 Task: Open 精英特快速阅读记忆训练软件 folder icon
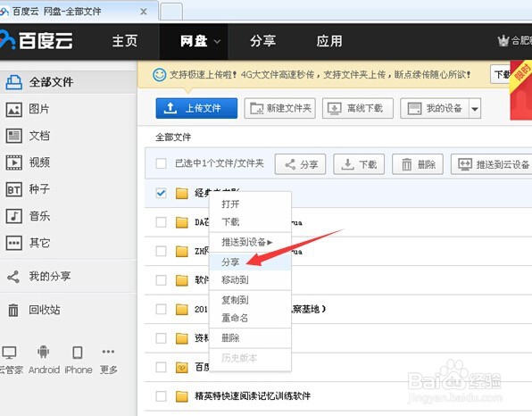[182, 396]
